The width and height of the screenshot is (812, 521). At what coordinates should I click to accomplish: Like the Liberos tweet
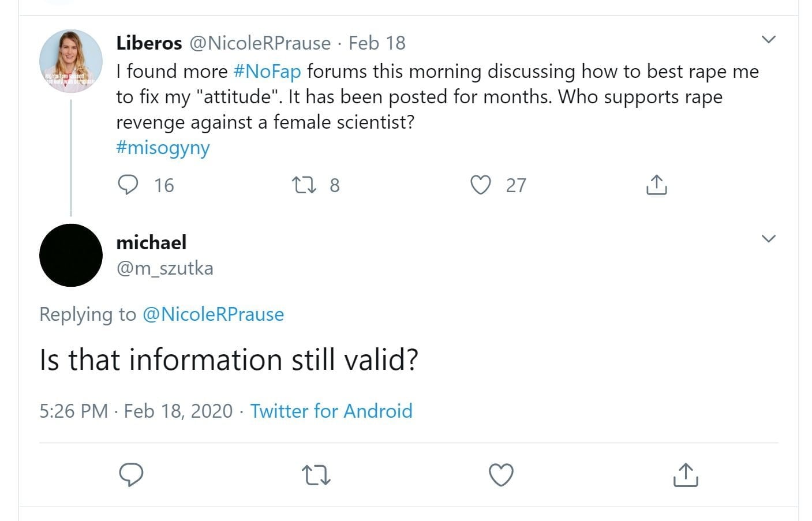[x=480, y=185]
